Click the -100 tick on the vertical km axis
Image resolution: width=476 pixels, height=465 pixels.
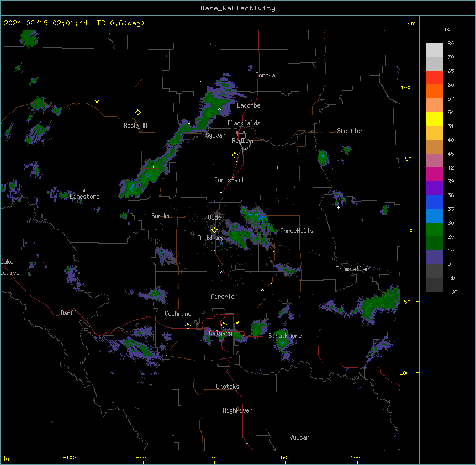pos(403,373)
